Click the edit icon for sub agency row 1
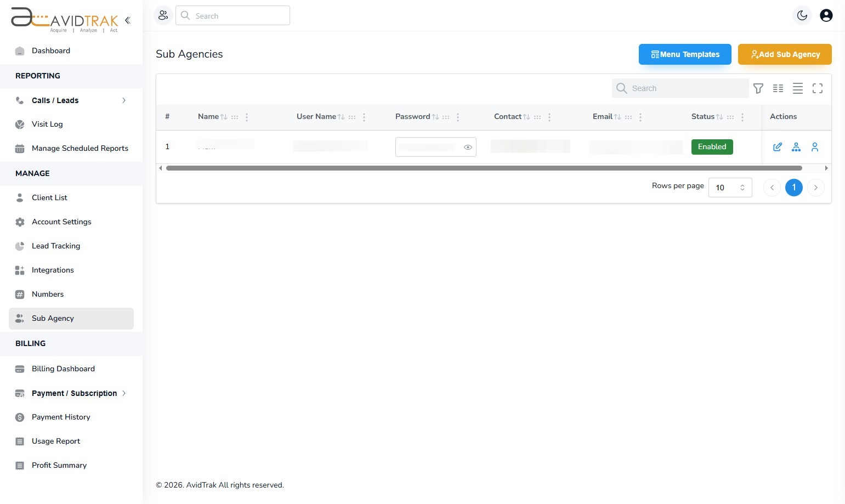The image size is (845, 504). click(x=778, y=147)
